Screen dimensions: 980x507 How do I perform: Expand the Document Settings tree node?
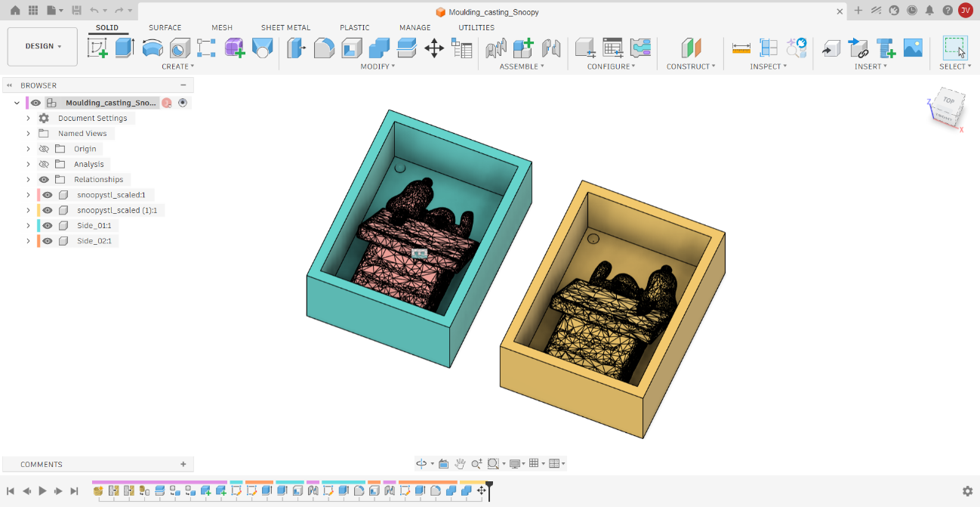28,118
